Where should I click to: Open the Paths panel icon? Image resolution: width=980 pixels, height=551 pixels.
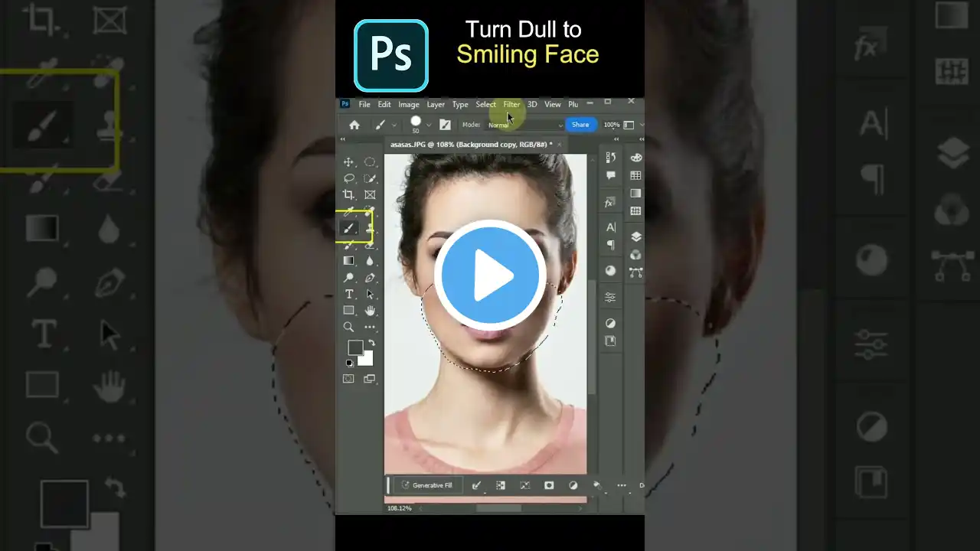tap(635, 272)
